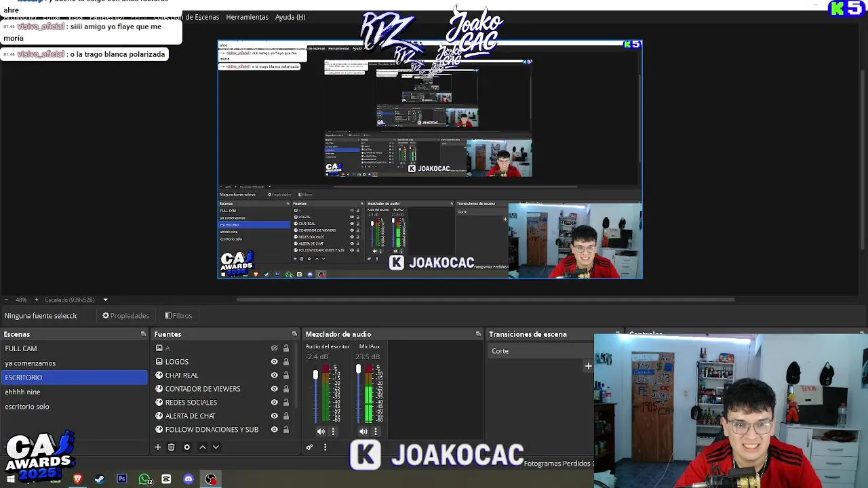868x488 pixels.
Task: Open Brave browser from the taskbar
Action: [x=77, y=479]
